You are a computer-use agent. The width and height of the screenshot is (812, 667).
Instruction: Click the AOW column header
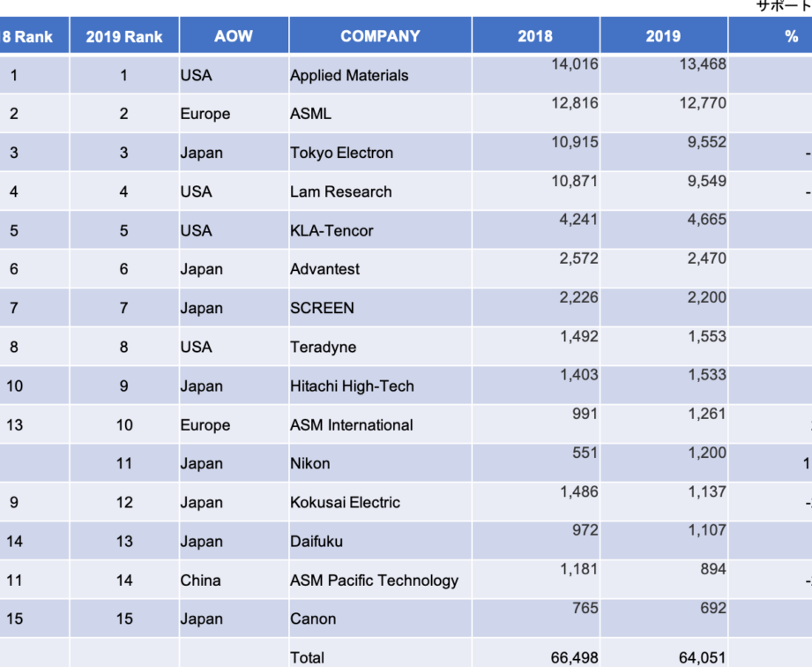(x=234, y=36)
